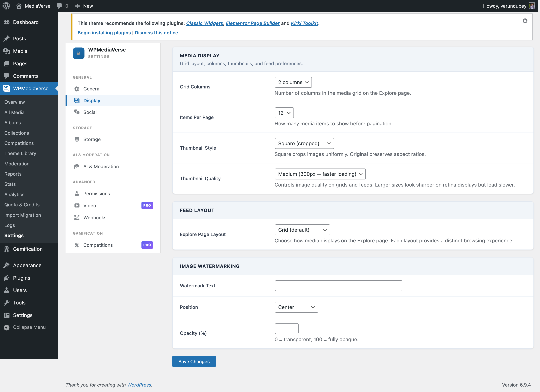Click the Save Changes button
This screenshot has width=540, height=392.
(x=194, y=361)
